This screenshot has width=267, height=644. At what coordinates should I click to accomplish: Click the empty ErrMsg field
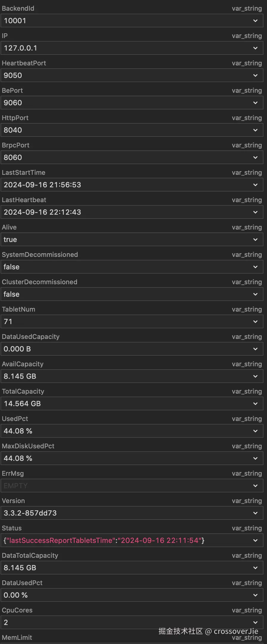click(x=125, y=486)
